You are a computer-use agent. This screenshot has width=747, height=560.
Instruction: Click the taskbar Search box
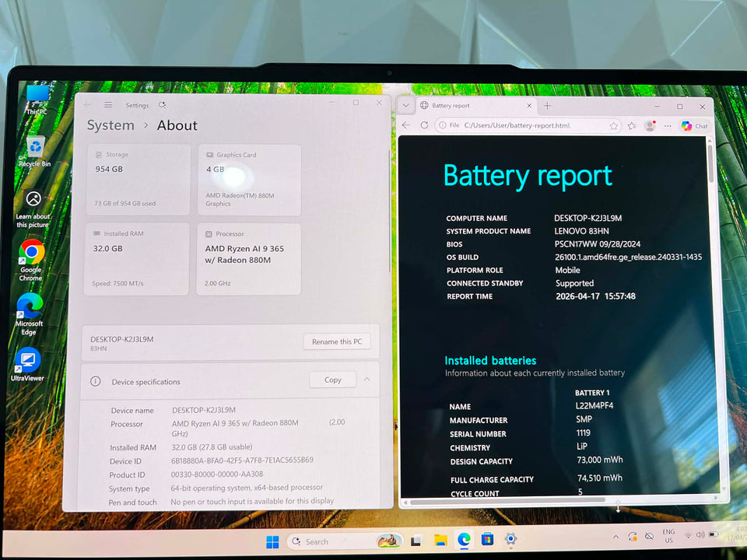[345, 541]
